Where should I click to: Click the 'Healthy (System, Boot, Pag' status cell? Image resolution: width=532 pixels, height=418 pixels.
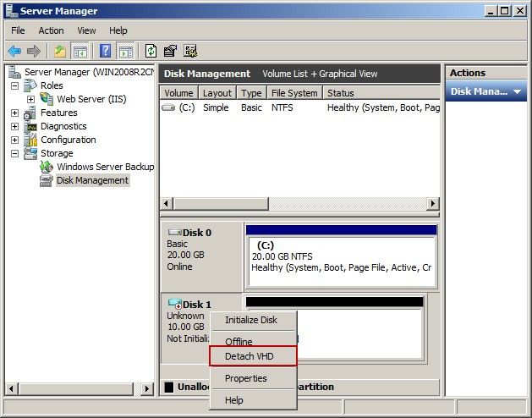coord(383,107)
